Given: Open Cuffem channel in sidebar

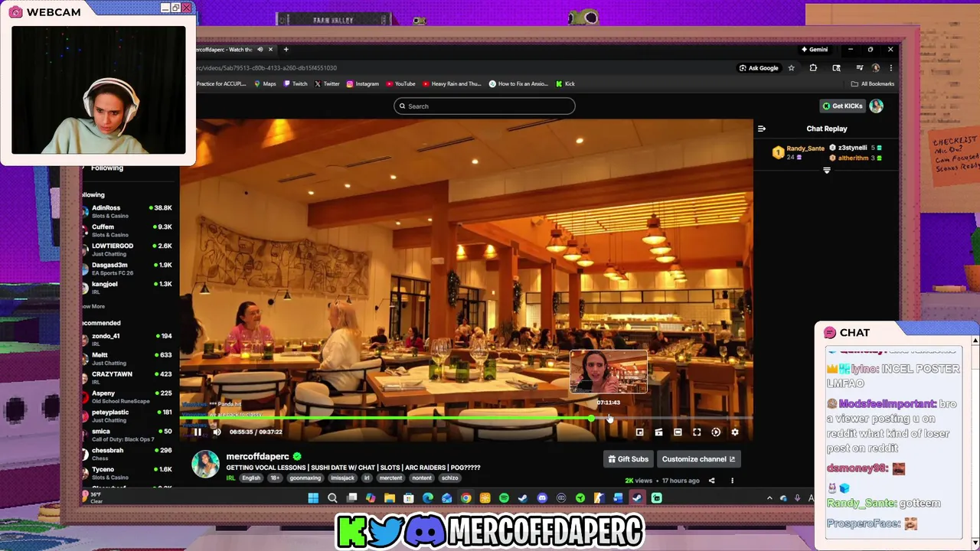Looking at the screenshot, I should coord(128,230).
